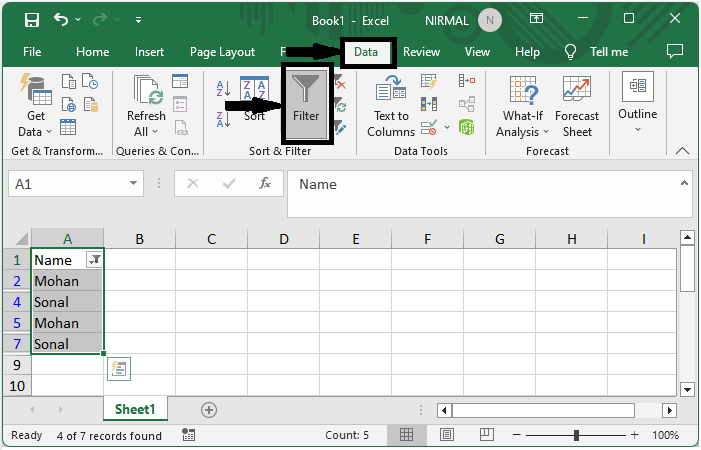This screenshot has width=701, height=450.
Task: Click the Data Validation icon
Action: 429,127
